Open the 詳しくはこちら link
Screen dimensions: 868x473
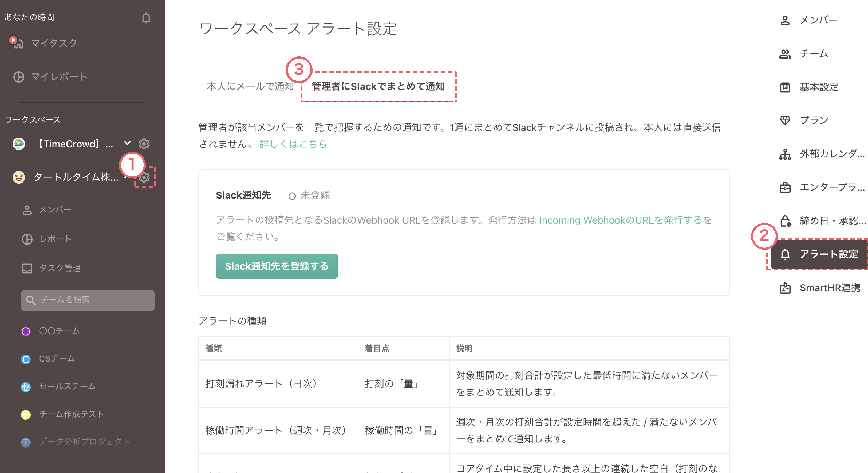(x=293, y=144)
